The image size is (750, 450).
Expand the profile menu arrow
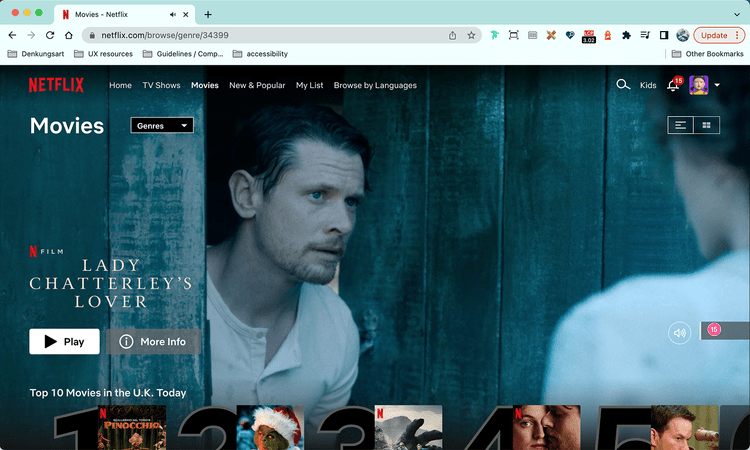click(717, 85)
